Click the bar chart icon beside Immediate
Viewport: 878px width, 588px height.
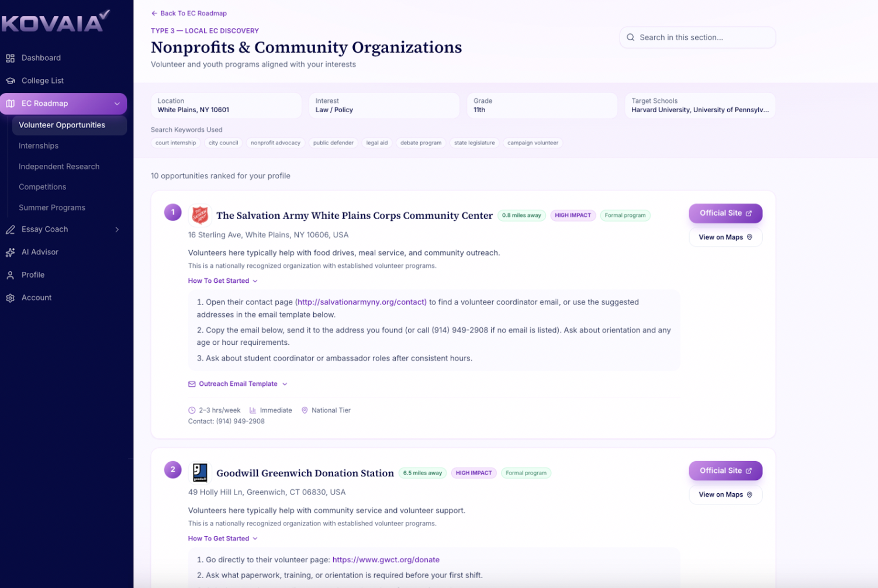pyautogui.click(x=253, y=410)
